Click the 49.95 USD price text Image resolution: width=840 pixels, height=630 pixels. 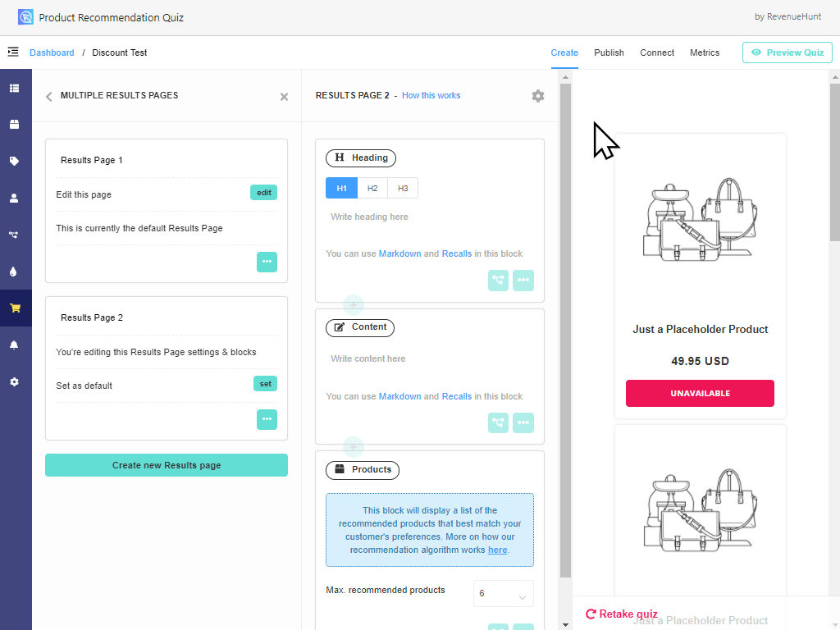click(x=700, y=361)
